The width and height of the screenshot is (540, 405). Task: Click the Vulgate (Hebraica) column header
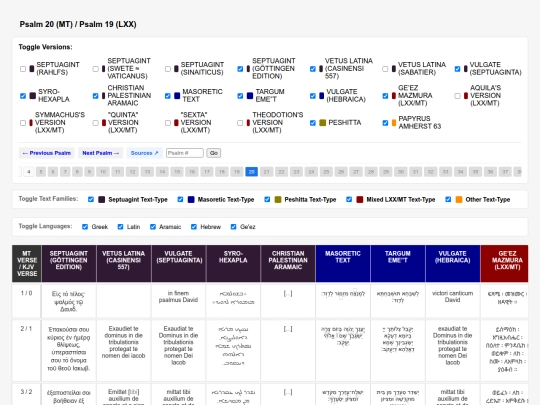click(453, 264)
